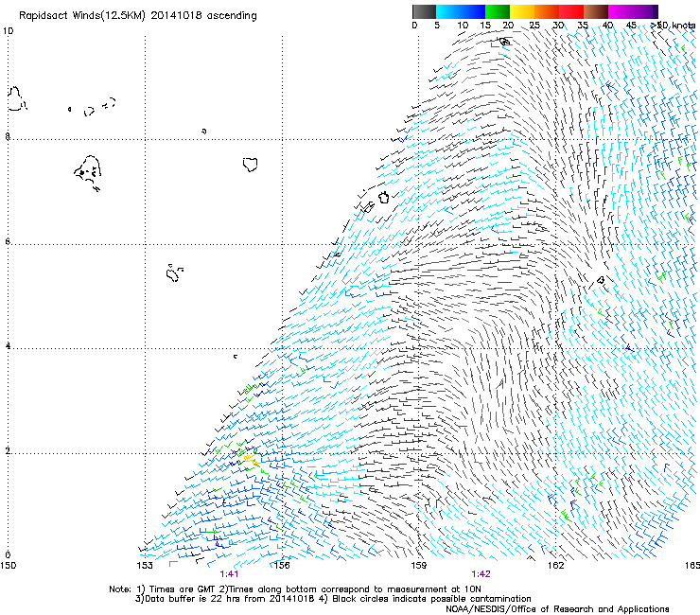Click the '2' latitude axis label
Screen dimensions: 700x615
point(8,450)
